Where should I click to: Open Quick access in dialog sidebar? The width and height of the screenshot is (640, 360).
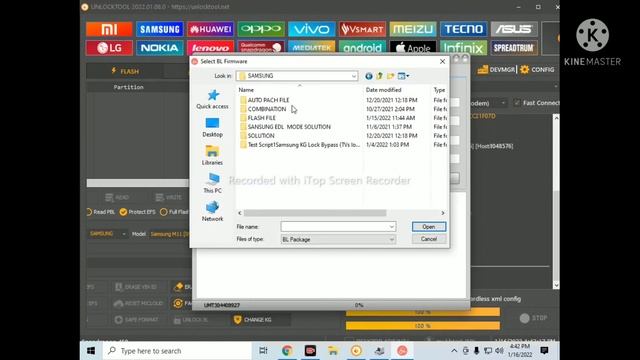pos(212,99)
